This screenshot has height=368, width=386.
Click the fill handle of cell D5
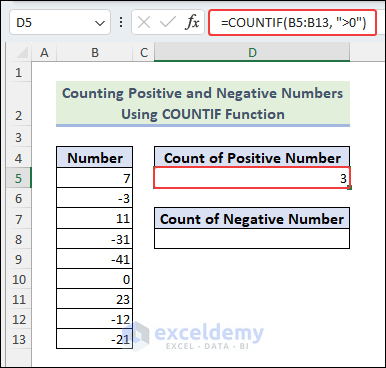(349, 188)
